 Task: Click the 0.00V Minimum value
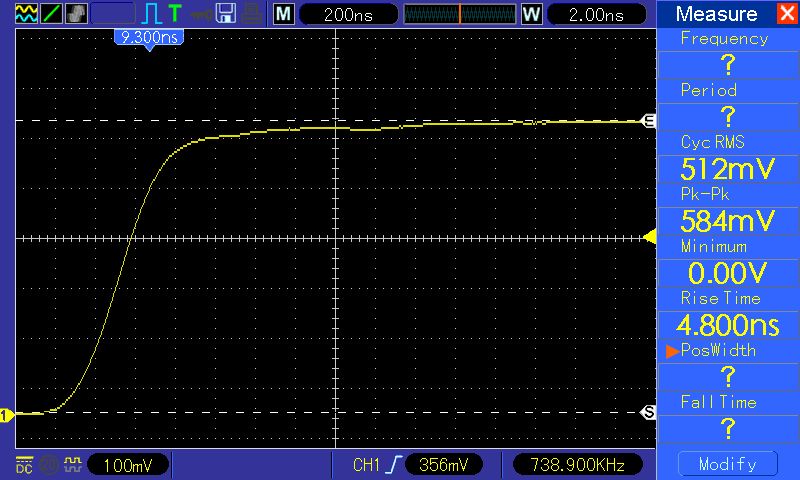click(728, 273)
